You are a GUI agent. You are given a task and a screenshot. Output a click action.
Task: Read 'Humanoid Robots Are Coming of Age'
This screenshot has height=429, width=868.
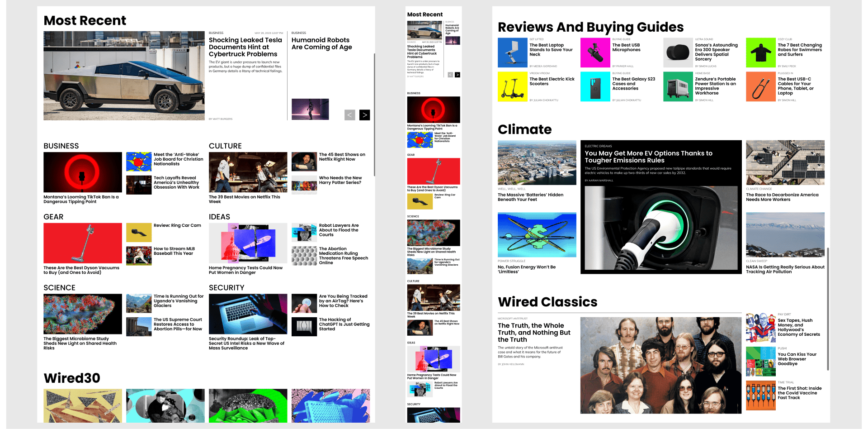point(321,43)
